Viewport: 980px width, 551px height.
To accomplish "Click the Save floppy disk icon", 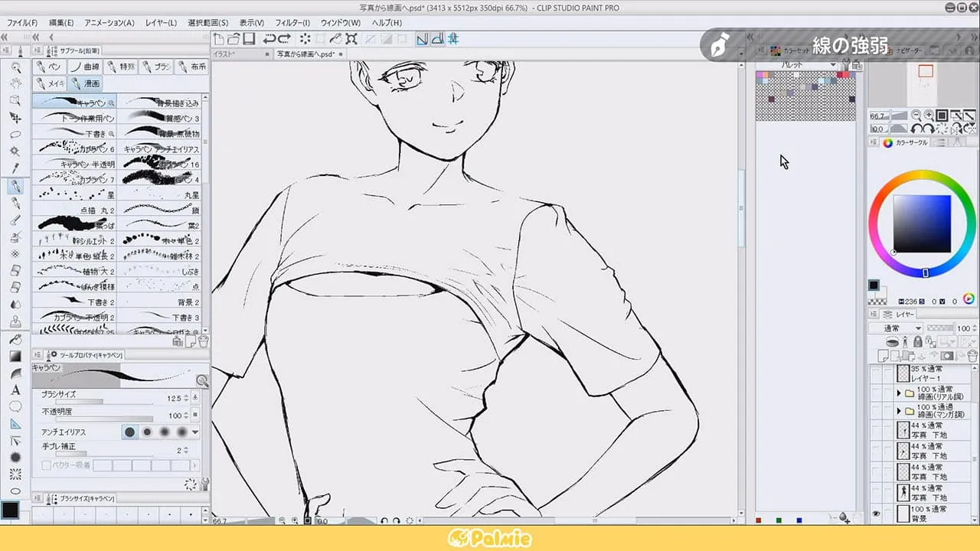I will tap(248, 39).
